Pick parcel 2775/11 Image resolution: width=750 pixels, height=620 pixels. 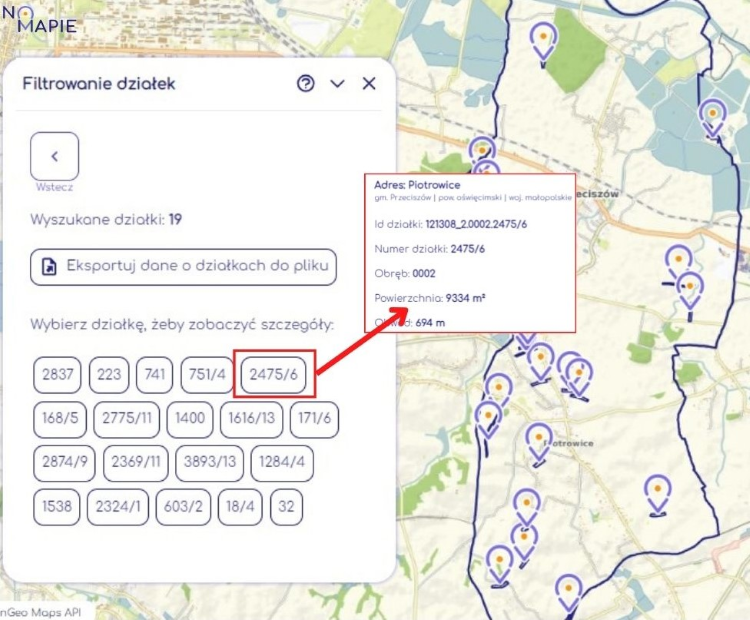click(127, 419)
